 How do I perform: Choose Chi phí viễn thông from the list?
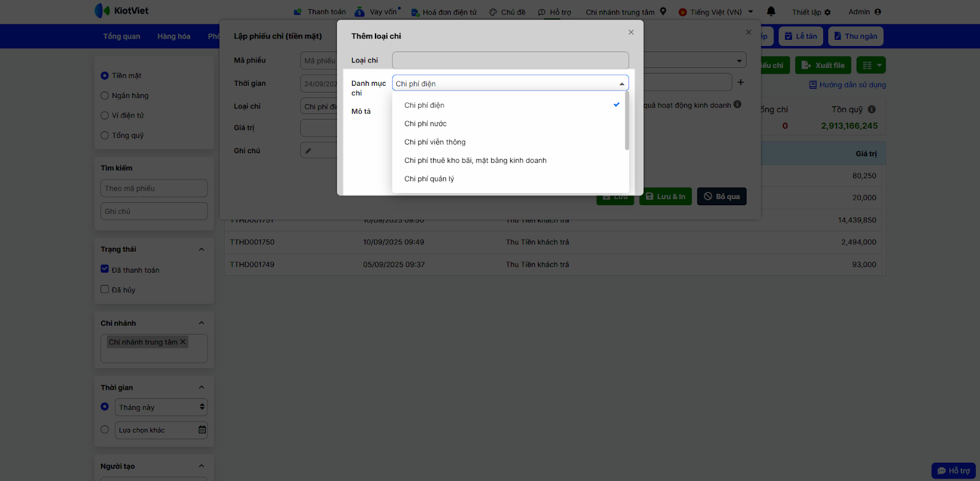click(x=511, y=142)
